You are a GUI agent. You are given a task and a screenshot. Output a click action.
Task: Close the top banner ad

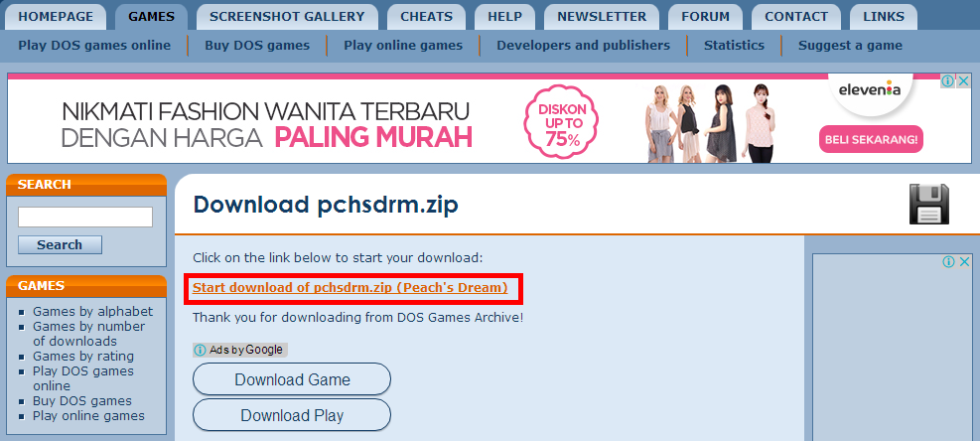(964, 81)
